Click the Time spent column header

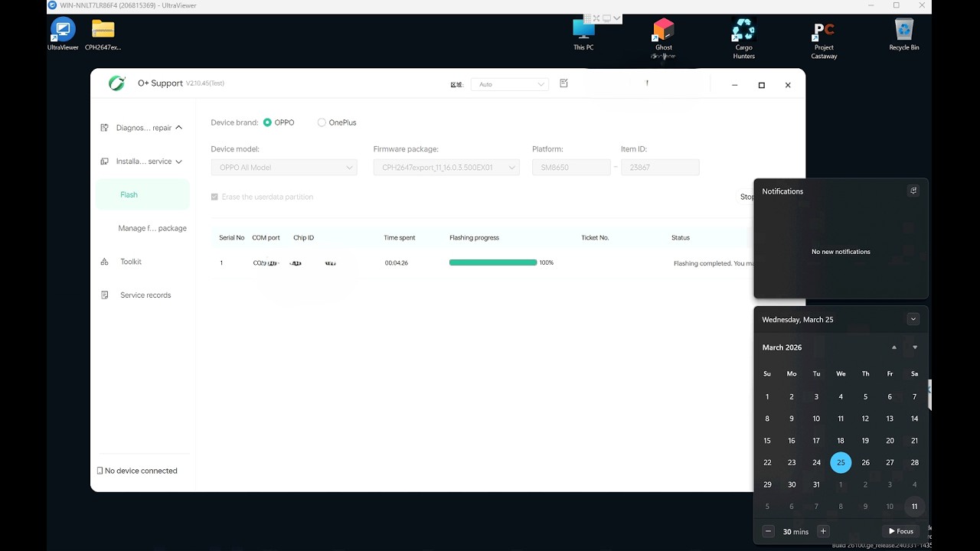tap(400, 238)
